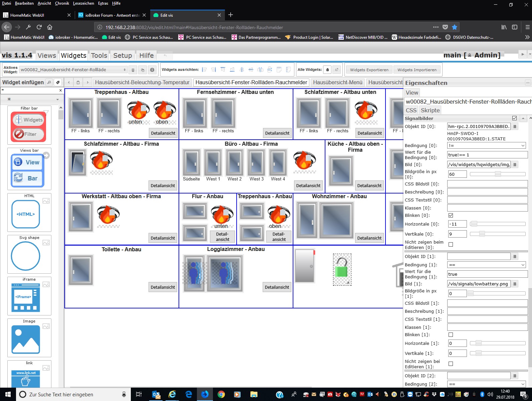Delete the active widget with trash icon
This screenshot has height=401, width=532.
(x=133, y=70)
